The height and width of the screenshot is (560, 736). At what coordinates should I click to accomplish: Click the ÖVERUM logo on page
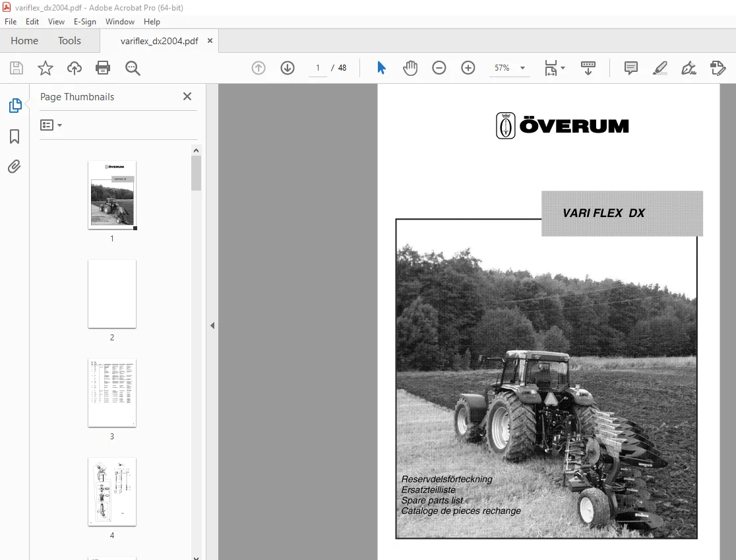click(563, 126)
